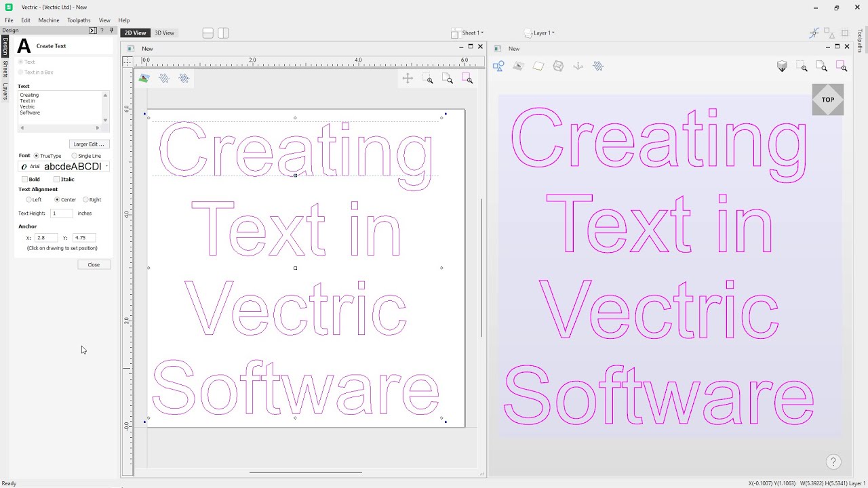Click the first toolpath icon in 2D view
The image size is (868, 488).
pos(164,79)
